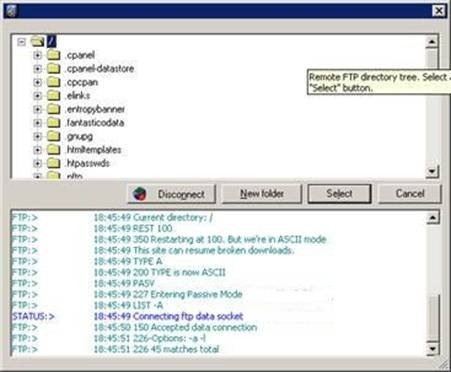Click the .fantasticodata folder icon
Viewport: 451px width, 372px height.
(x=53, y=123)
